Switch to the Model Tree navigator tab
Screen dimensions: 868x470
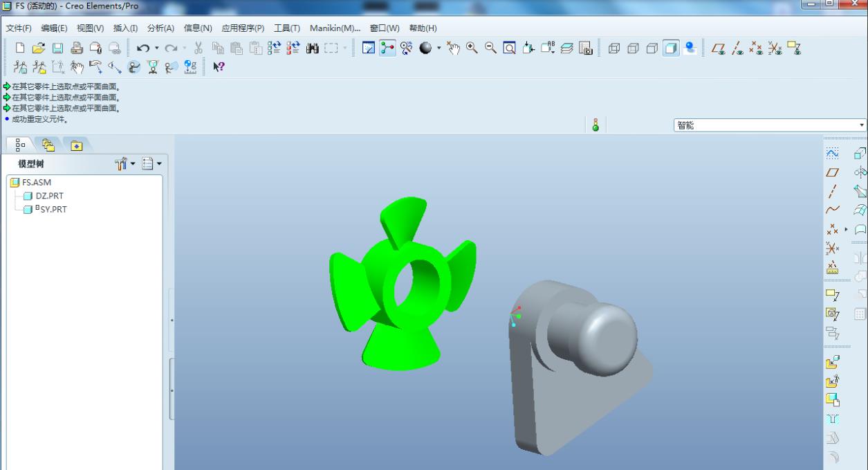click(21, 145)
